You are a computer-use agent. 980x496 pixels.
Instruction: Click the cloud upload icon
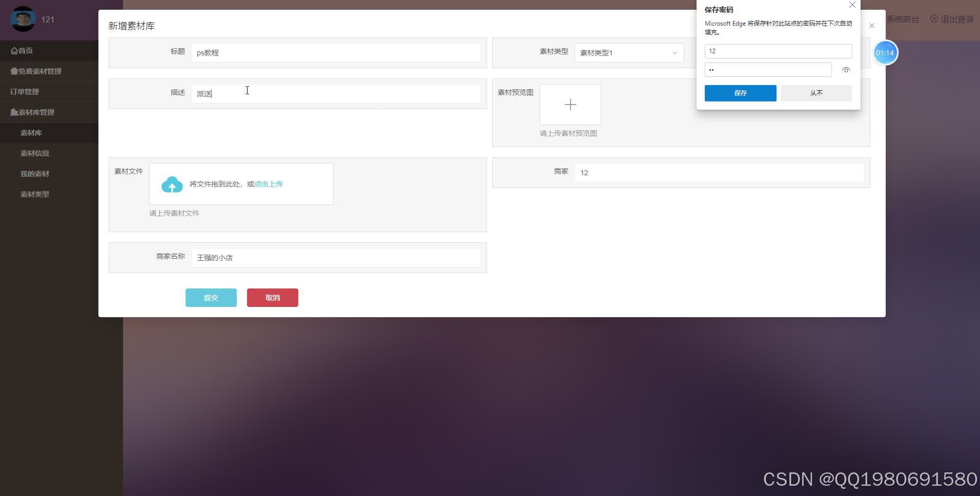tap(172, 184)
